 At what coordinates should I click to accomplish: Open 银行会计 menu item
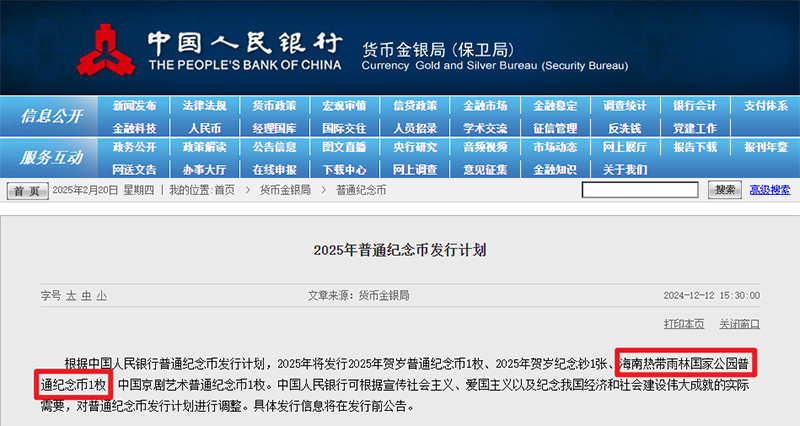point(695,106)
